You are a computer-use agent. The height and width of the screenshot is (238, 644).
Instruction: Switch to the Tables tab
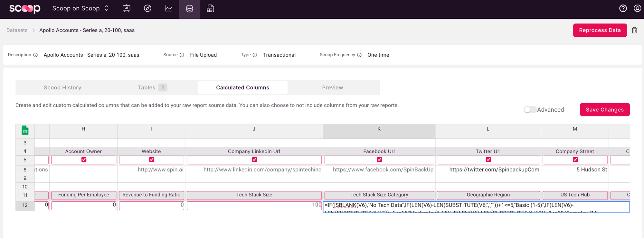tap(152, 87)
